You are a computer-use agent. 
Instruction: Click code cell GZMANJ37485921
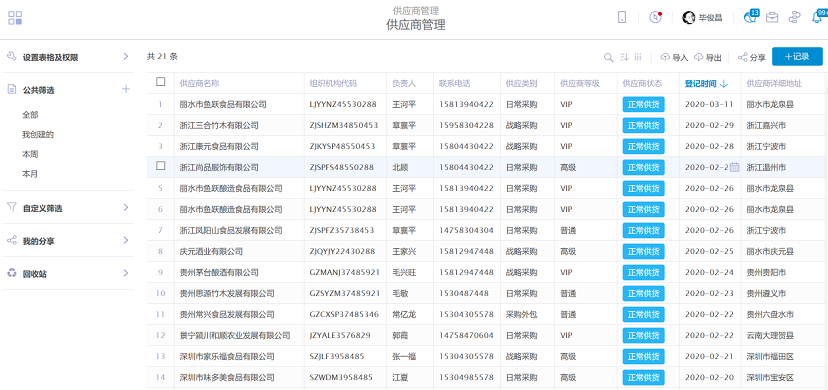[344, 273]
